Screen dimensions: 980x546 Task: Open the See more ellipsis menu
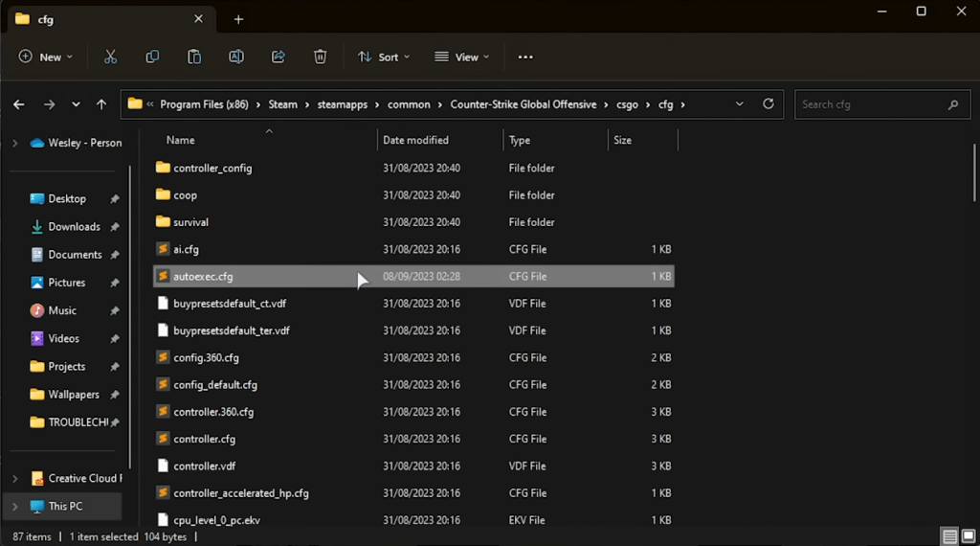pyautogui.click(x=525, y=57)
